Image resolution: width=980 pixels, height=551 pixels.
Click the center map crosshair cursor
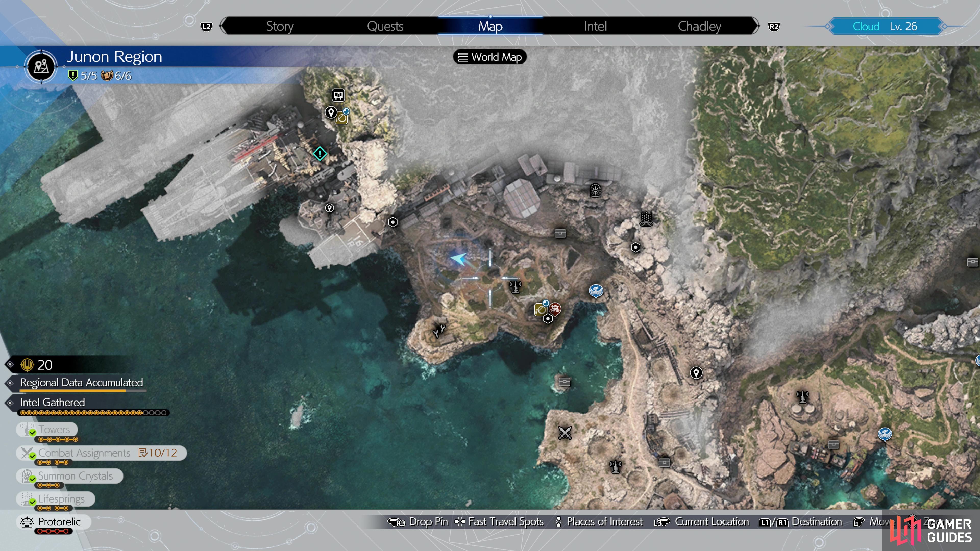(x=490, y=278)
